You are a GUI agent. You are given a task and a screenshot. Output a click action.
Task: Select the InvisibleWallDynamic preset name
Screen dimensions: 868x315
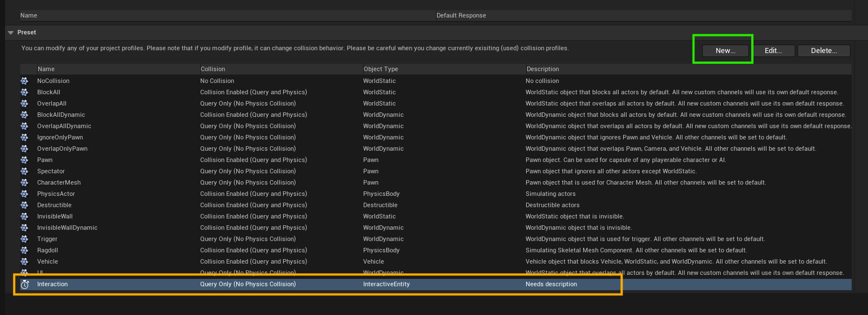(x=67, y=228)
